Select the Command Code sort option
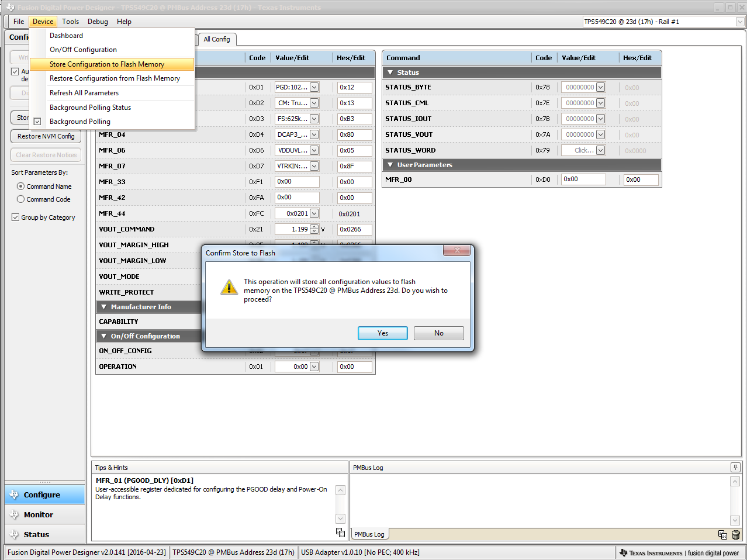 21,199
